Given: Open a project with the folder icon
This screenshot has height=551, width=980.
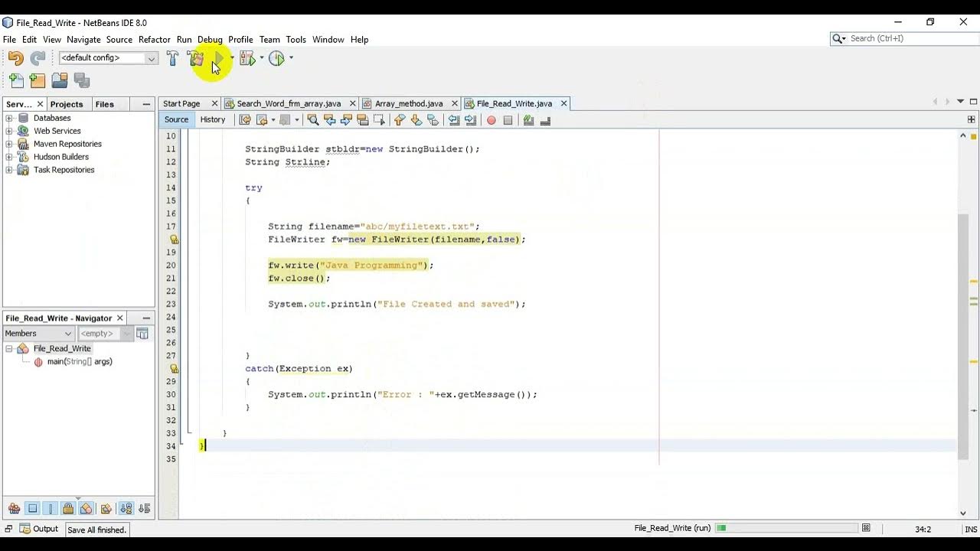Looking at the screenshot, I should click(60, 80).
